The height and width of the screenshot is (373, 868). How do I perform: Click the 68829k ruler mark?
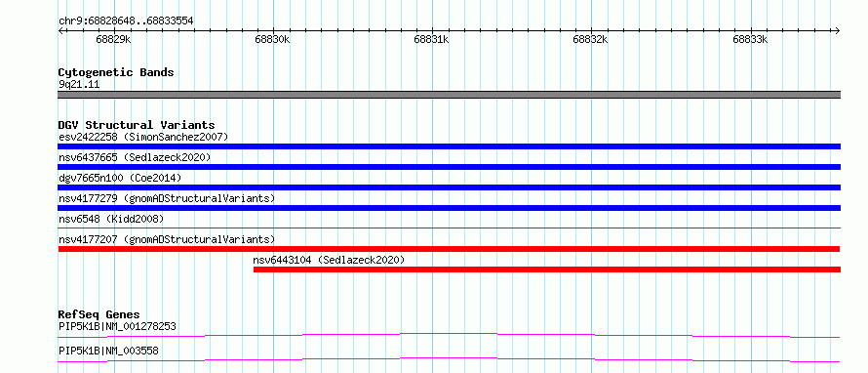[x=113, y=40]
